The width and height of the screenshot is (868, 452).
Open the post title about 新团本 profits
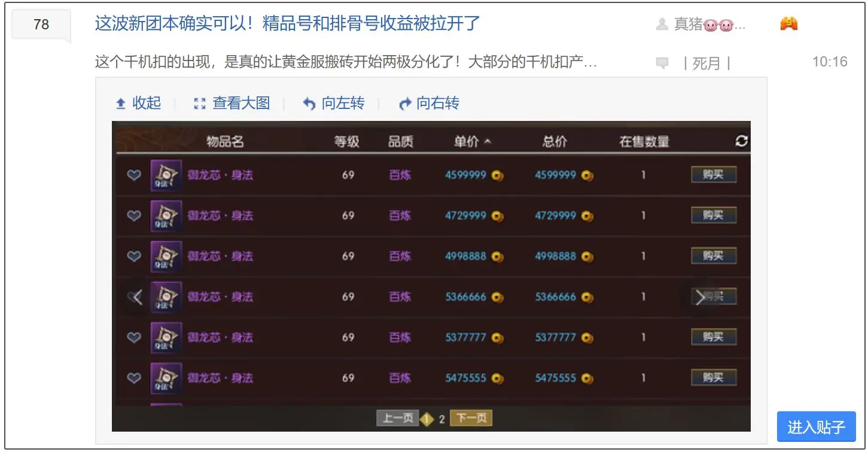[288, 23]
